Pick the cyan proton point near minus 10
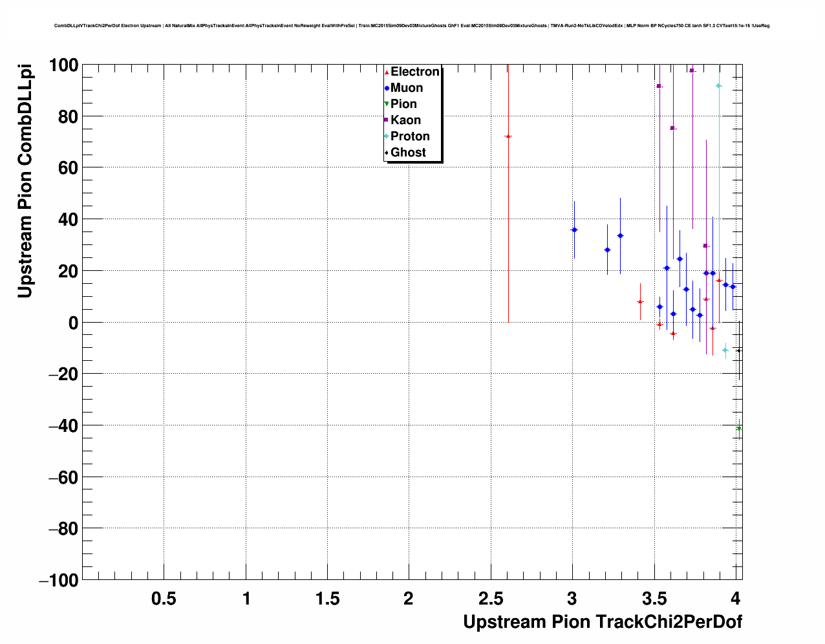The image size is (825, 644). [x=725, y=350]
